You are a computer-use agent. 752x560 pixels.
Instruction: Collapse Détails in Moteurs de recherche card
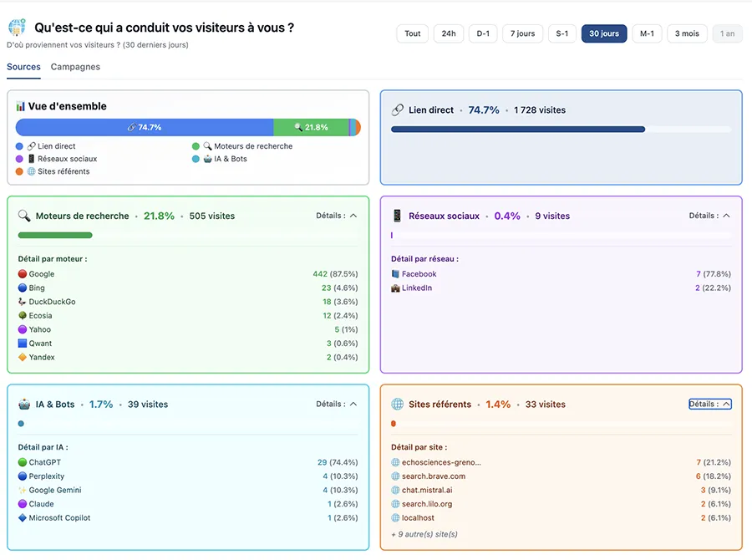tap(337, 216)
